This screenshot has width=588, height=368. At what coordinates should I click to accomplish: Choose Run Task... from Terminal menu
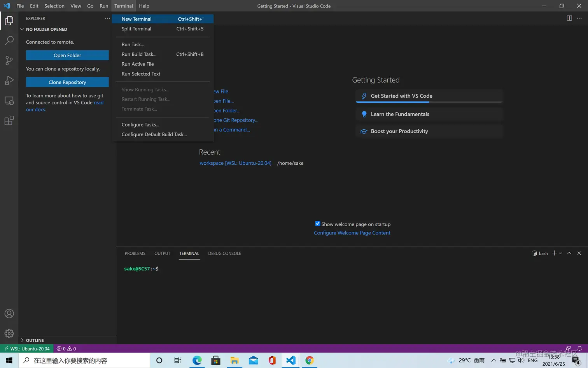coord(163,44)
